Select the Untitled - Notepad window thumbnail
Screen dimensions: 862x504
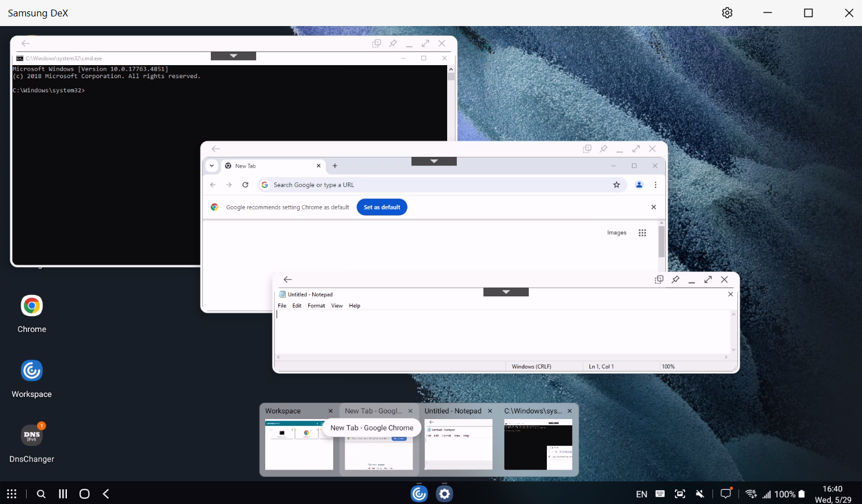click(458, 444)
